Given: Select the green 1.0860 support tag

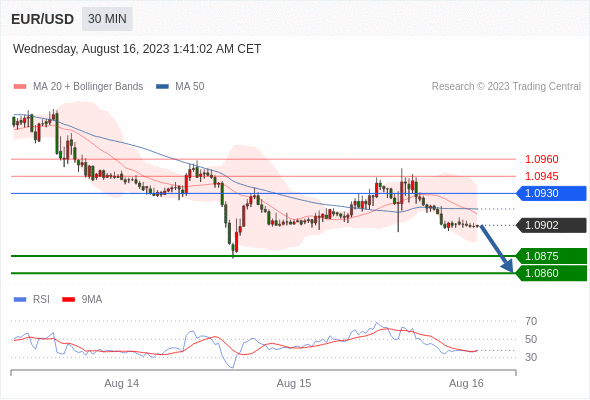Looking at the screenshot, I should click(x=551, y=273).
